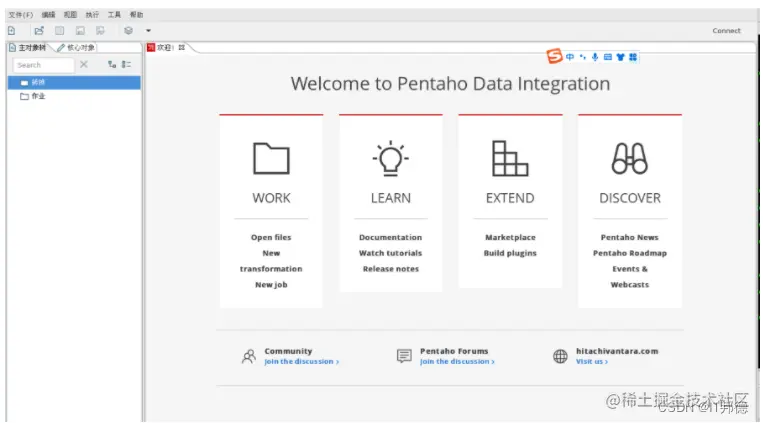Click the shirt skin icon on Sogou bar
This screenshot has width=763, height=423.
[x=620, y=57]
